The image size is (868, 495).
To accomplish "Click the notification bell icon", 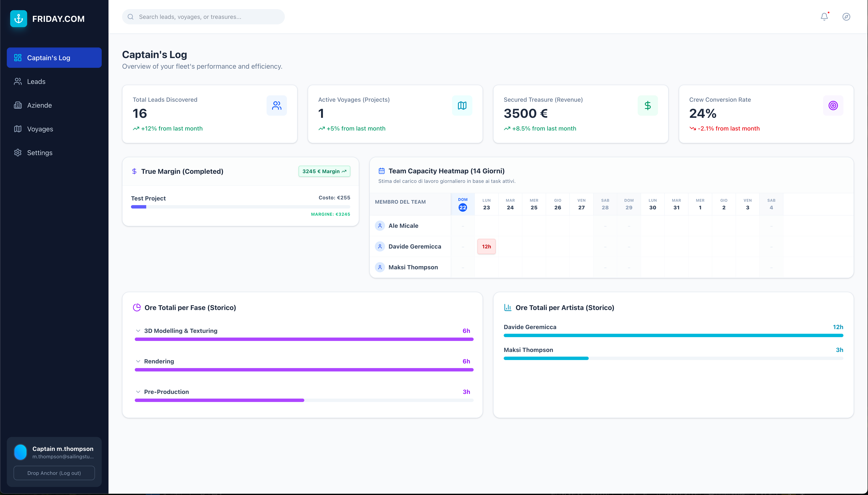I will (x=824, y=17).
